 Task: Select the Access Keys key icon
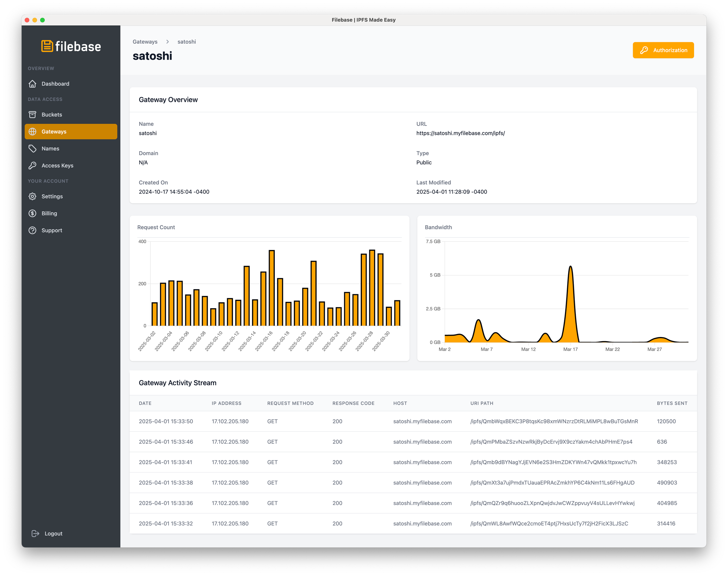click(32, 165)
